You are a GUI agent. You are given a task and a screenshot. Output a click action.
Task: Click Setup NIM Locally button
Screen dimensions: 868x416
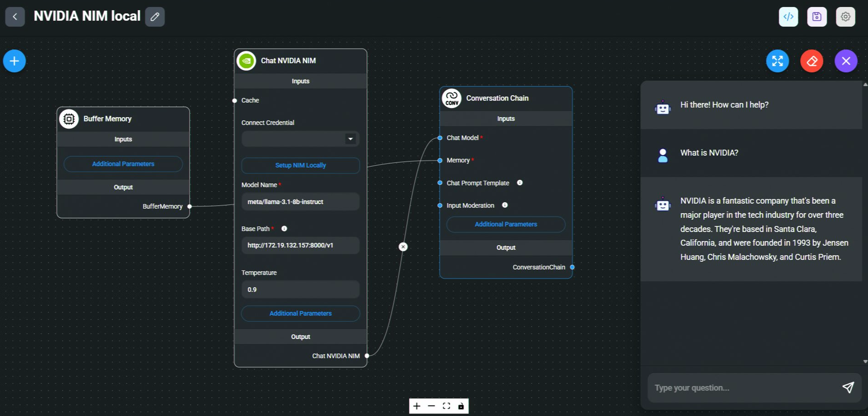[300, 165]
